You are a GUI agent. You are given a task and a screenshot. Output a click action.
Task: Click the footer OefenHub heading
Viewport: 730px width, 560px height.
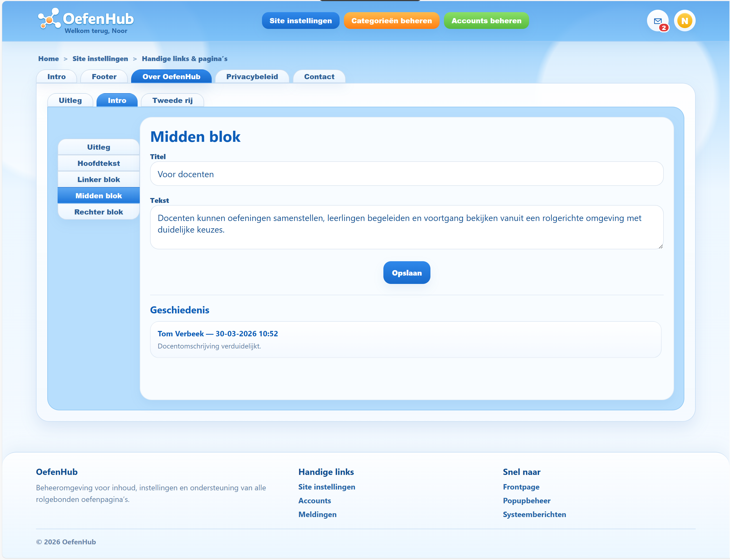point(57,472)
